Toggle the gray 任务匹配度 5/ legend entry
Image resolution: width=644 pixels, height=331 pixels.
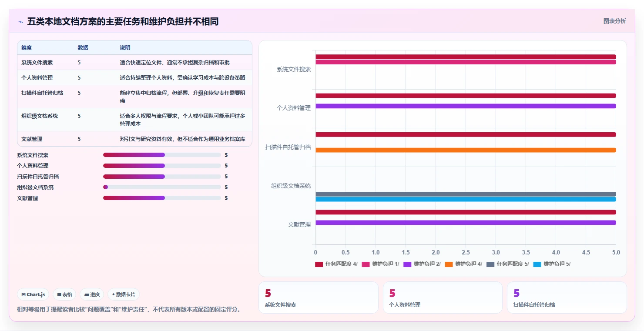[507, 264]
